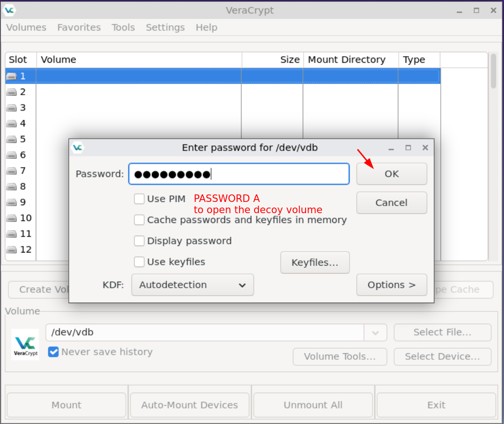Toggle Cache passwords and keyfiles in memory
The width and height of the screenshot is (504, 424).
[139, 220]
